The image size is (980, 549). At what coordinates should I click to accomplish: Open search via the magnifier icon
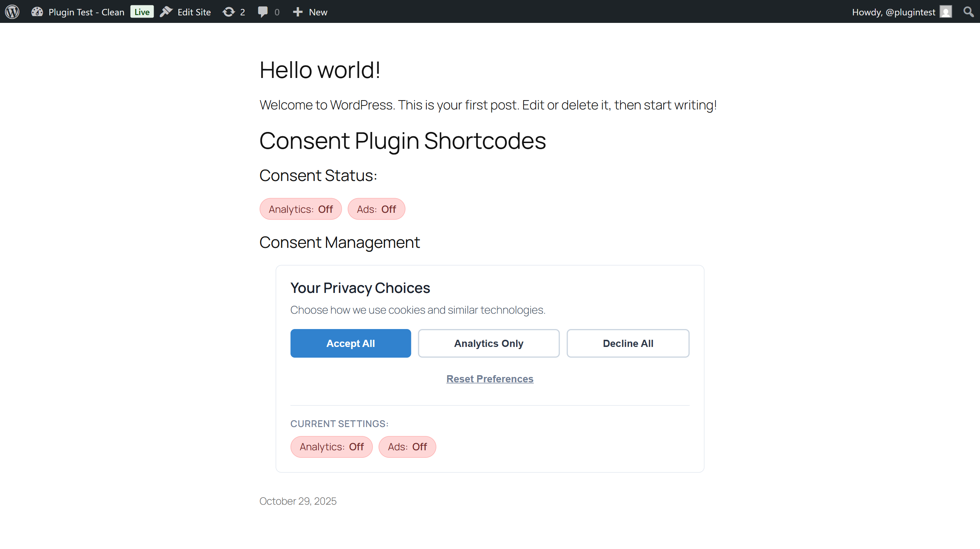[x=969, y=12]
